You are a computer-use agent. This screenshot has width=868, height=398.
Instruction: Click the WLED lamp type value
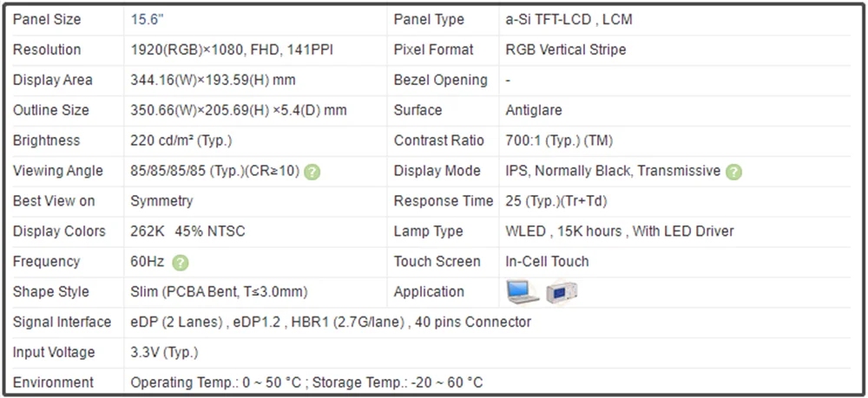click(x=619, y=232)
